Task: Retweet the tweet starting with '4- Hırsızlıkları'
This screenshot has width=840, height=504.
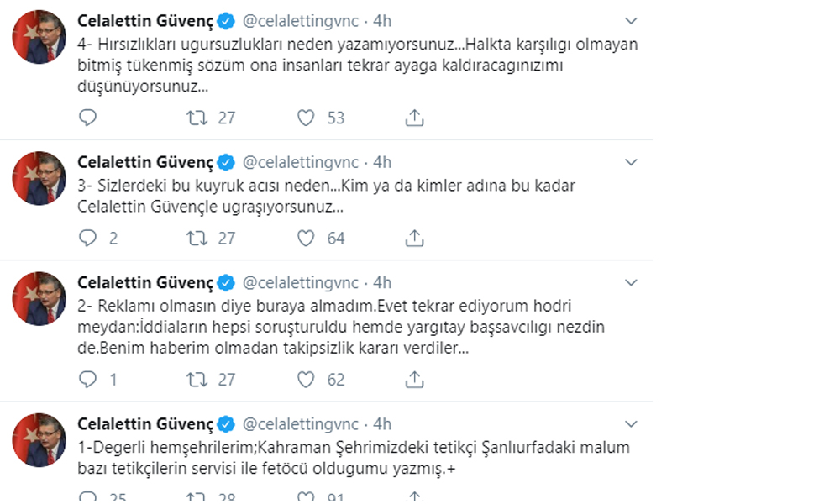Action: tap(198, 118)
